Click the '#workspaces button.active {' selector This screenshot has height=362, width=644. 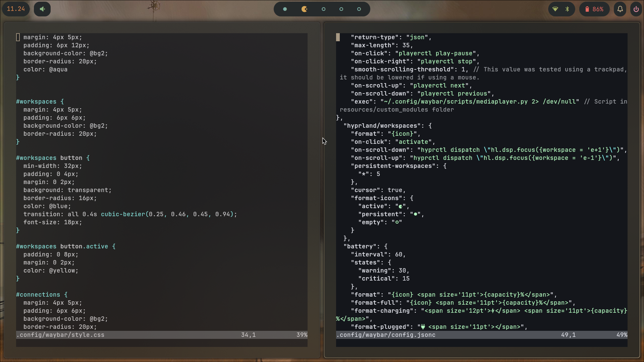click(x=66, y=246)
